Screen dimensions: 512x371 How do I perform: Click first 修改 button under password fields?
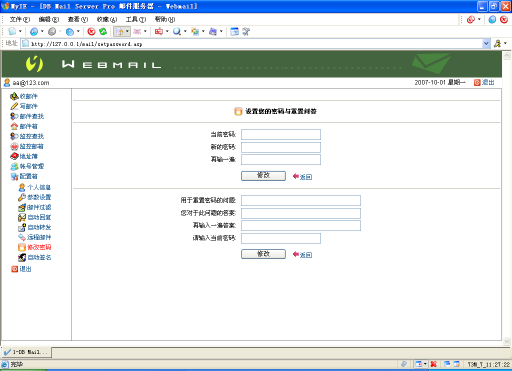[263, 176]
